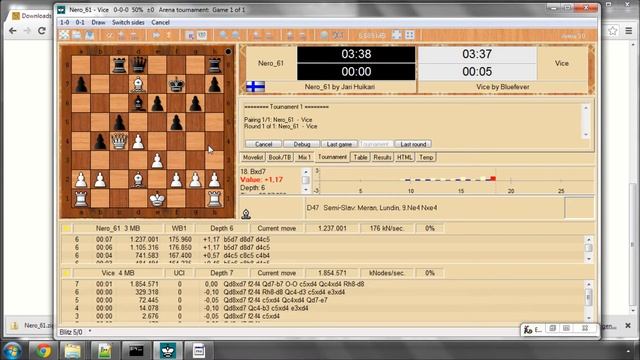Switch to the Movelist tab
The height and width of the screenshot is (360, 640).
click(x=253, y=157)
